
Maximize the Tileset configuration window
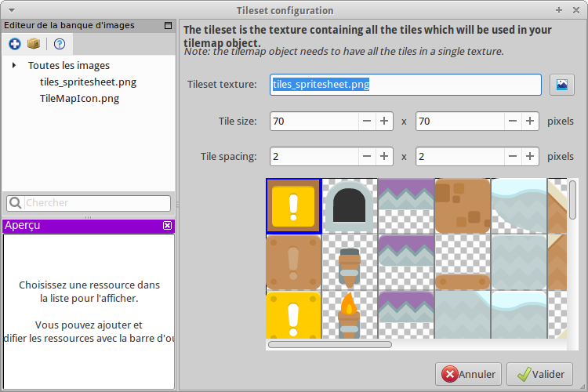point(559,10)
